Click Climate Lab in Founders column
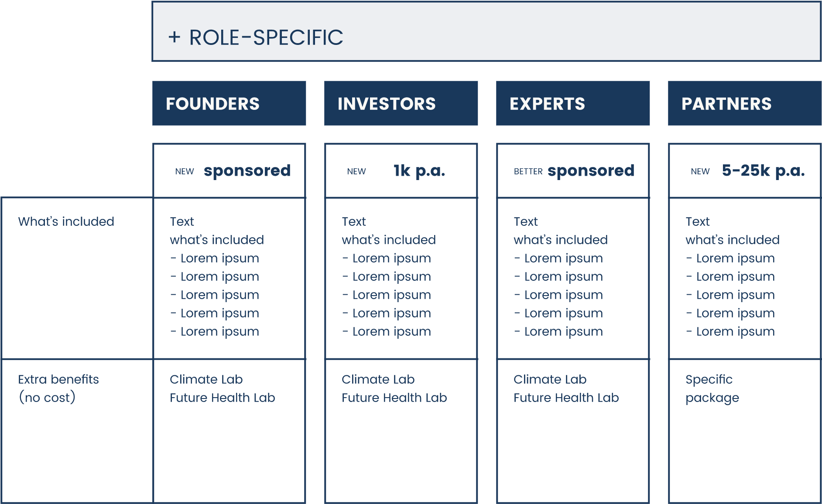 click(206, 379)
